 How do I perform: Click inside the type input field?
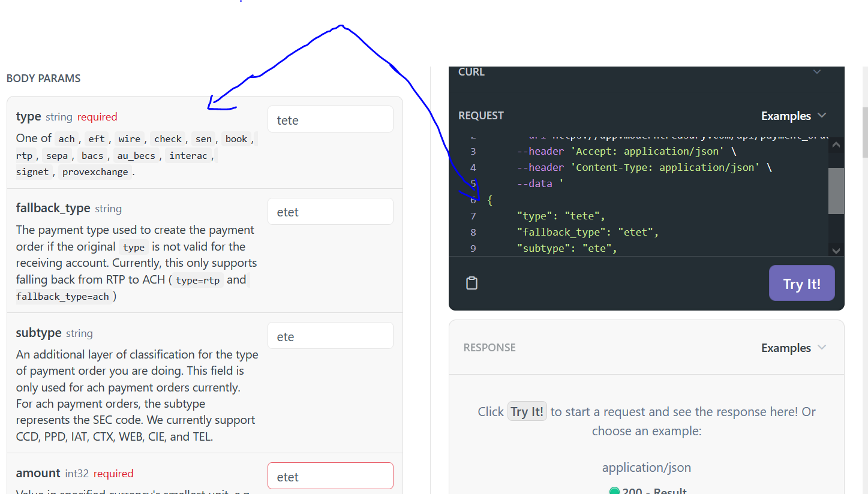coord(330,119)
